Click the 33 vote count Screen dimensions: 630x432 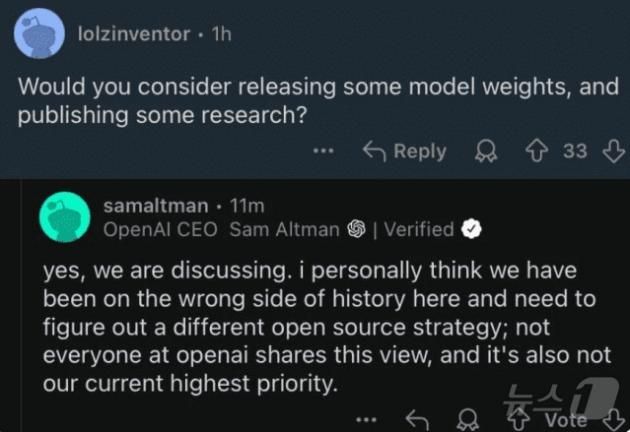(x=574, y=151)
